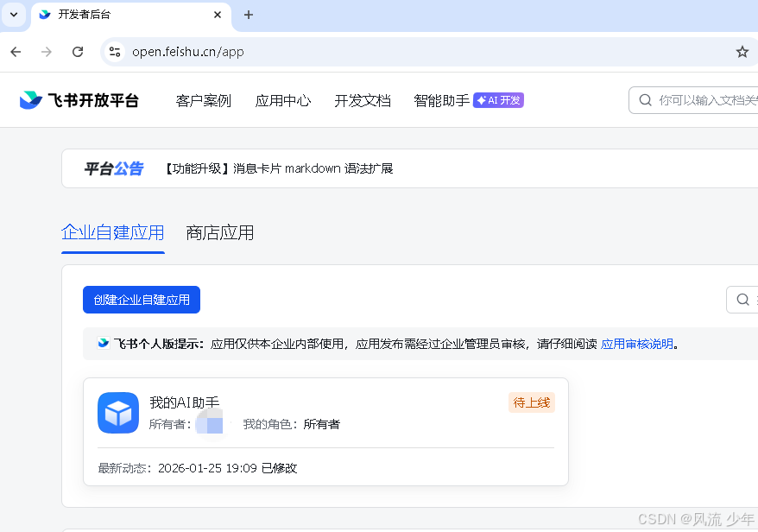This screenshot has width=758, height=532.
Task: Click the 创建企业自建应用 button
Action: click(x=142, y=300)
